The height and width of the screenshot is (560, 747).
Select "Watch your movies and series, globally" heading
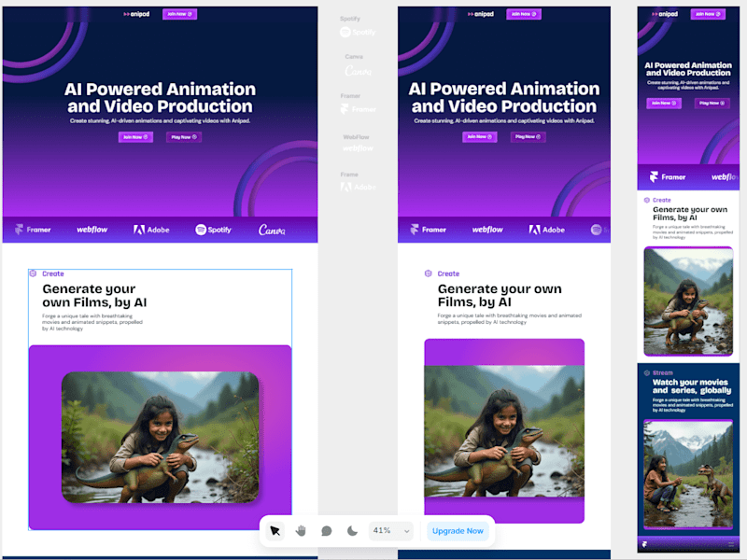pyautogui.click(x=692, y=386)
